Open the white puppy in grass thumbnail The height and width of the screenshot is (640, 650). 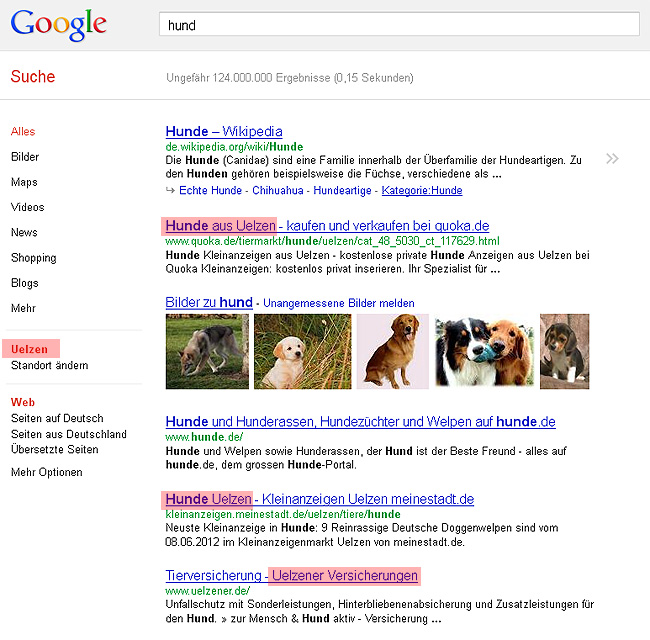click(x=303, y=352)
